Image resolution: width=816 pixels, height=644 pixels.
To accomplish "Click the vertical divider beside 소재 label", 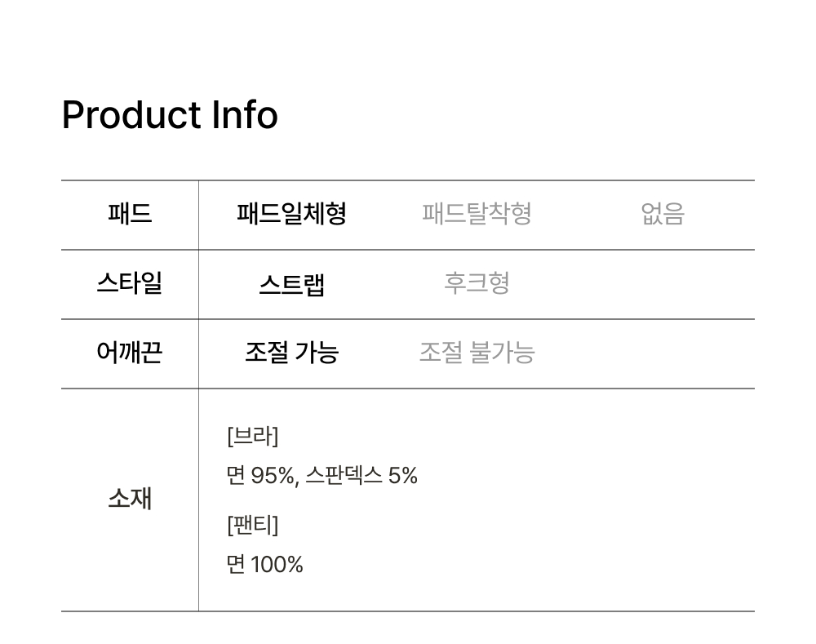I will [x=198, y=499].
